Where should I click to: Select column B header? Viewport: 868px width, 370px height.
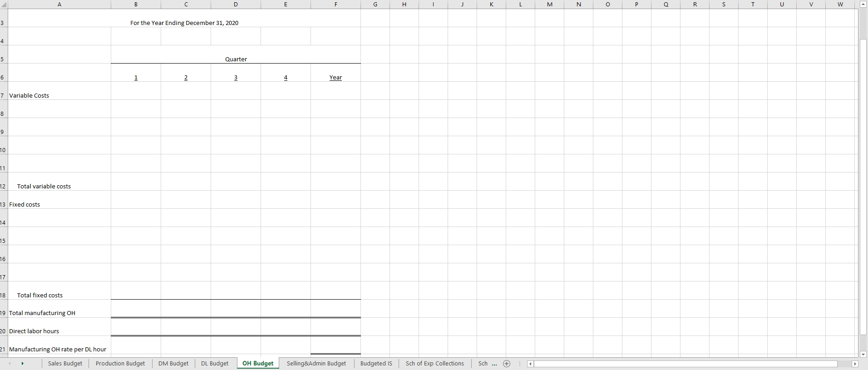(136, 4)
